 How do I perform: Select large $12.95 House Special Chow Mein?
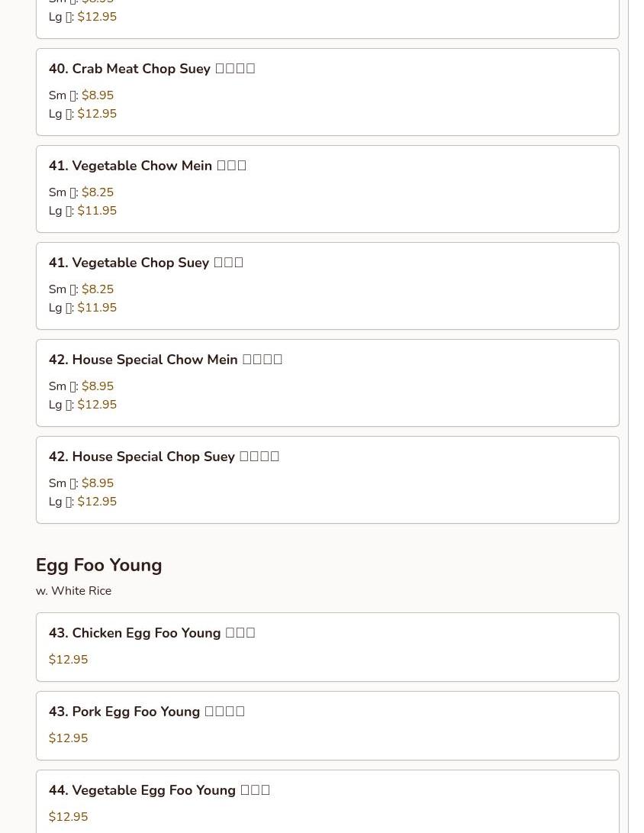pos(97,405)
